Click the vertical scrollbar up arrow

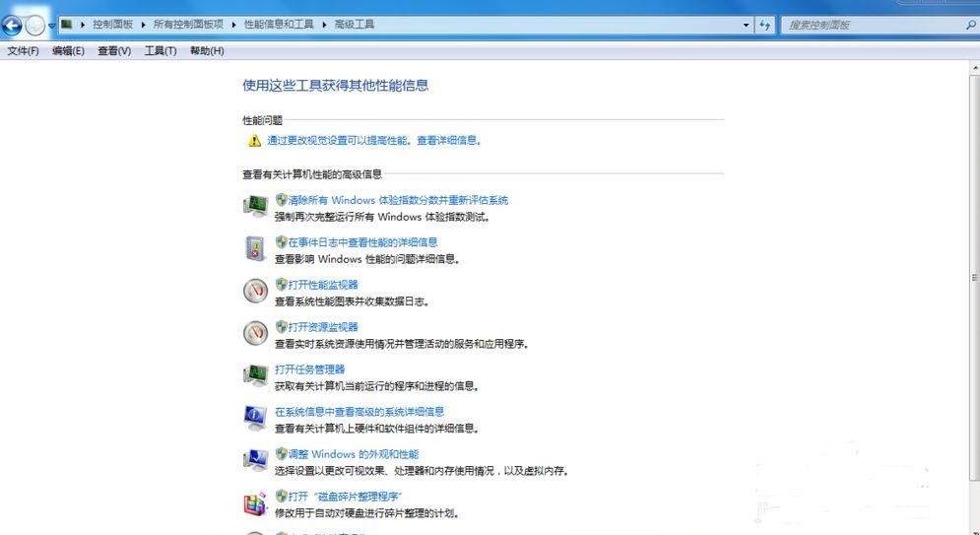(975, 68)
